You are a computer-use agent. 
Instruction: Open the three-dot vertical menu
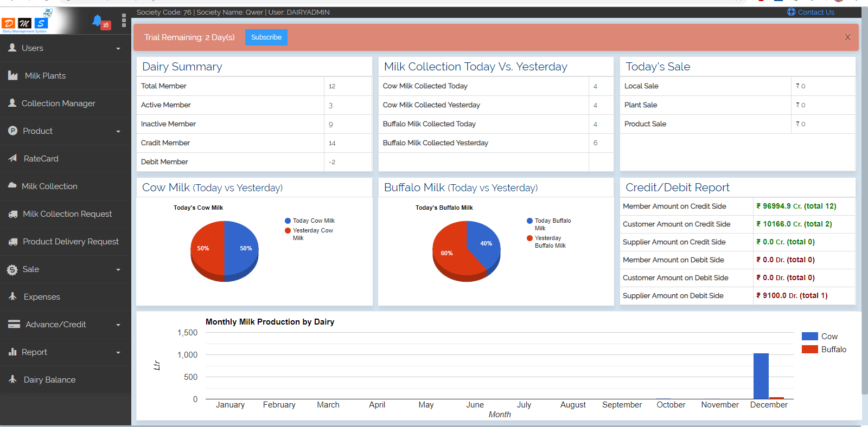point(124,21)
